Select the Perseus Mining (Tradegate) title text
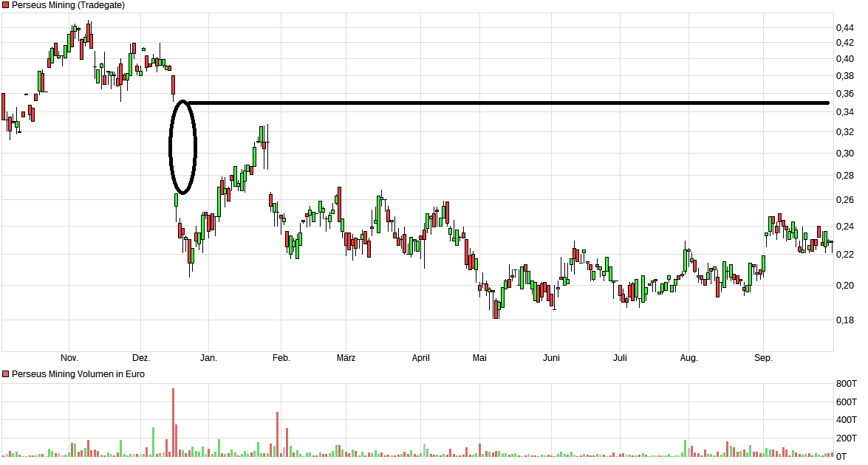The width and height of the screenshot is (868, 465). [x=70, y=5]
